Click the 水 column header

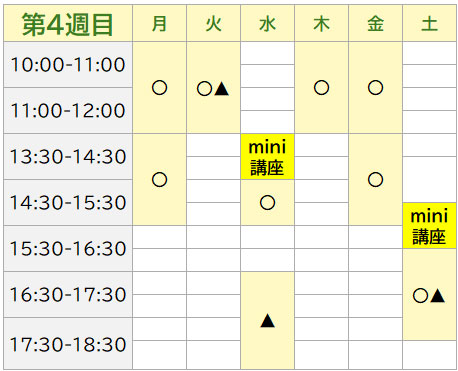(267, 23)
